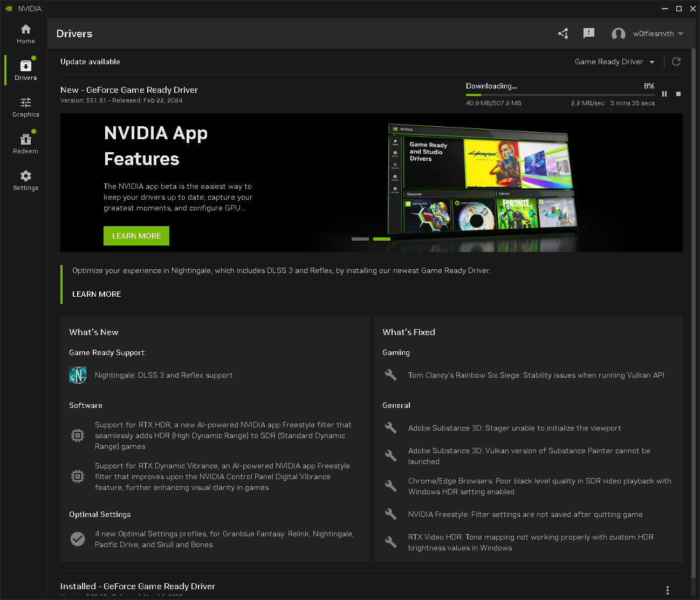Select the second carousel indicator on the banner
The image size is (700, 600).
[382, 238]
